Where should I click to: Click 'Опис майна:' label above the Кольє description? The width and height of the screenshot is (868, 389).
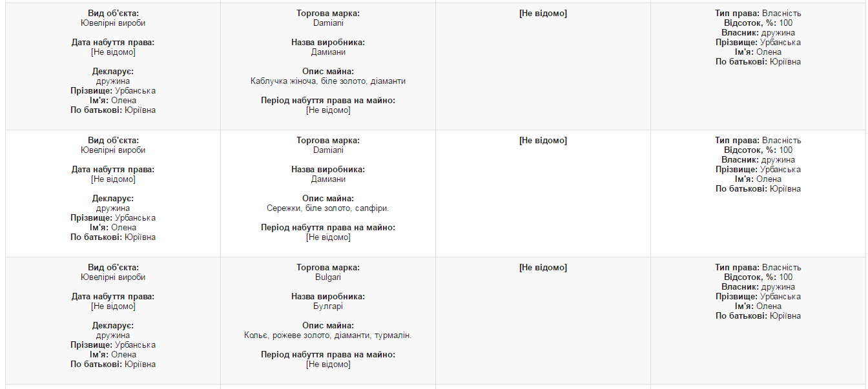click(328, 326)
